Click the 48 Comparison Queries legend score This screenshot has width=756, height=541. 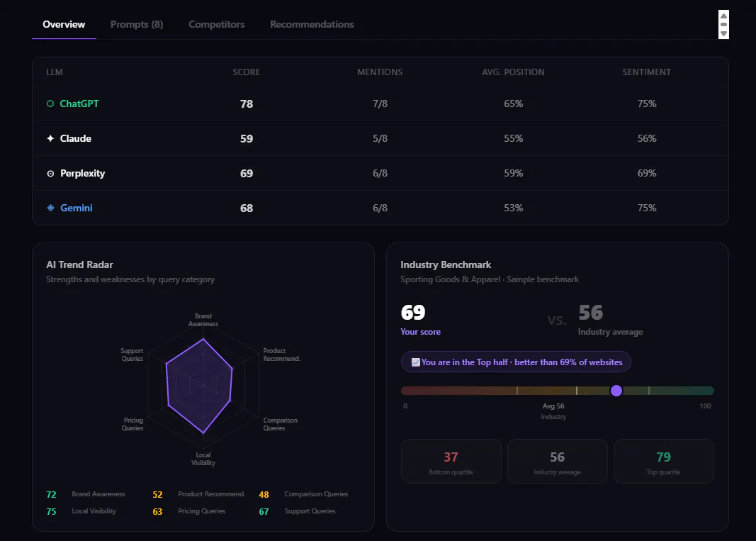(x=264, y=495)
